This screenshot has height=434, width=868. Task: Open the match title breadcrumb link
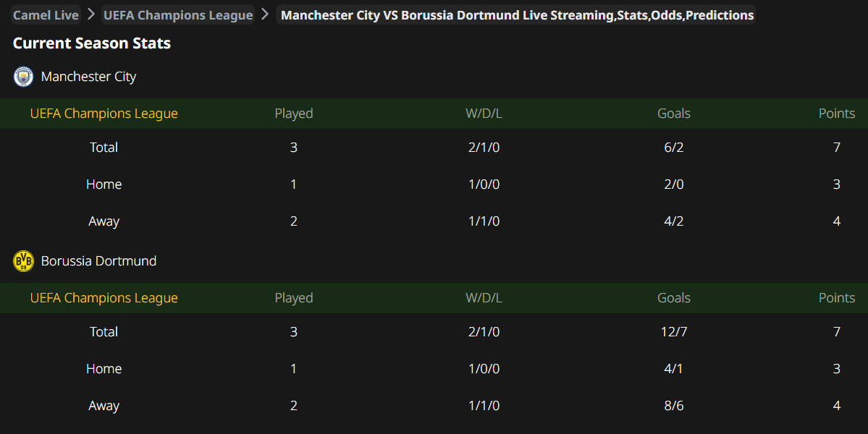pos(515,14)
